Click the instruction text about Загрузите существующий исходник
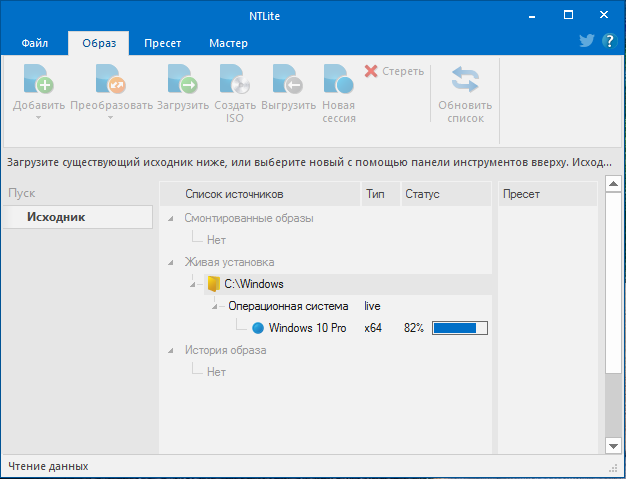This screenshot has width=626, height=479. (309, 162)
